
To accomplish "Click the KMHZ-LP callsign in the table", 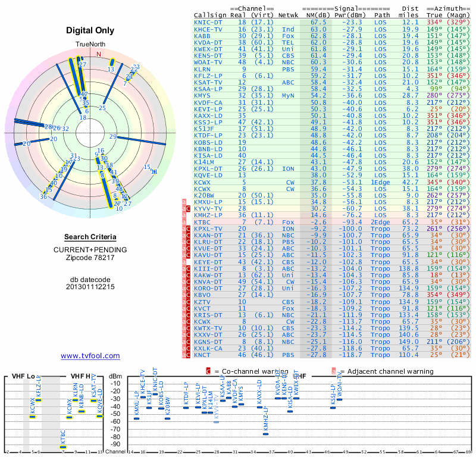I will click(208, 215).
